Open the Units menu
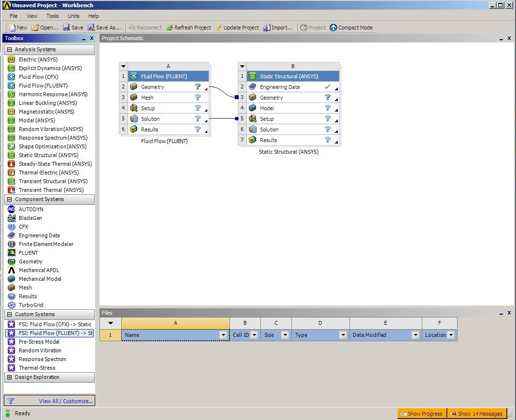 click(x=73, y=16)
